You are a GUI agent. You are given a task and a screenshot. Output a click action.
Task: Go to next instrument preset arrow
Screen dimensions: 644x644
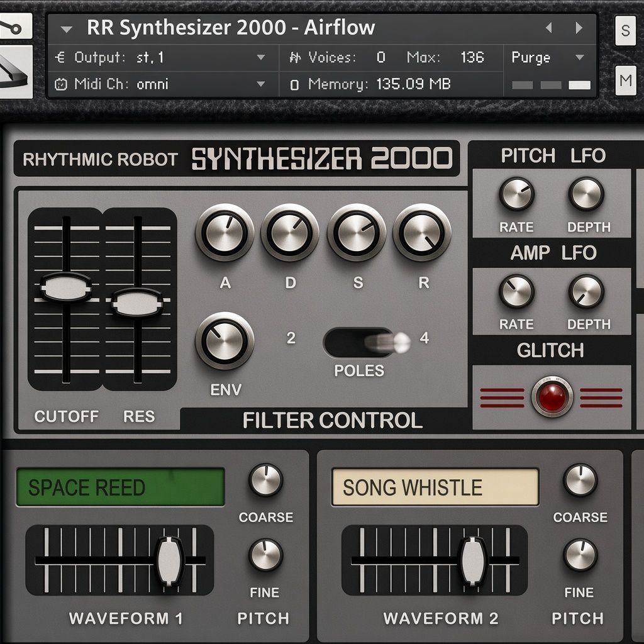579,28
